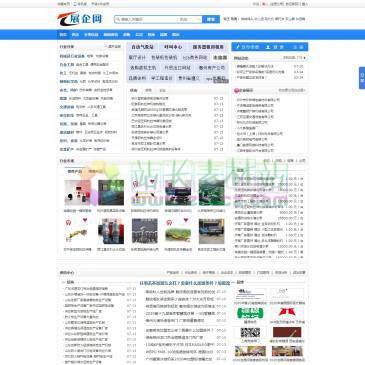Open the blue side tab on the right edge
The height and width of the screenshot is (365, 365).
coord(362,78)
